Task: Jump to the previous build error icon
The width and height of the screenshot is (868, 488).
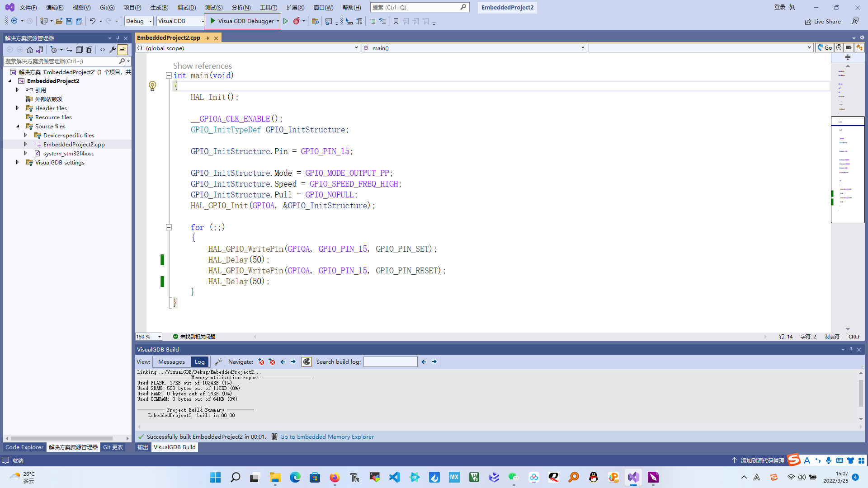Action: pyautogui.click(x=261, y=361)
